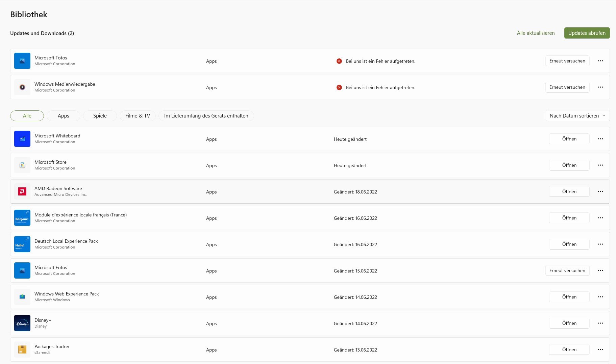The image size is (616, 364).
Task: Show items Im Lieferumfang des Geräts enthalten
Action: [206, 115]
